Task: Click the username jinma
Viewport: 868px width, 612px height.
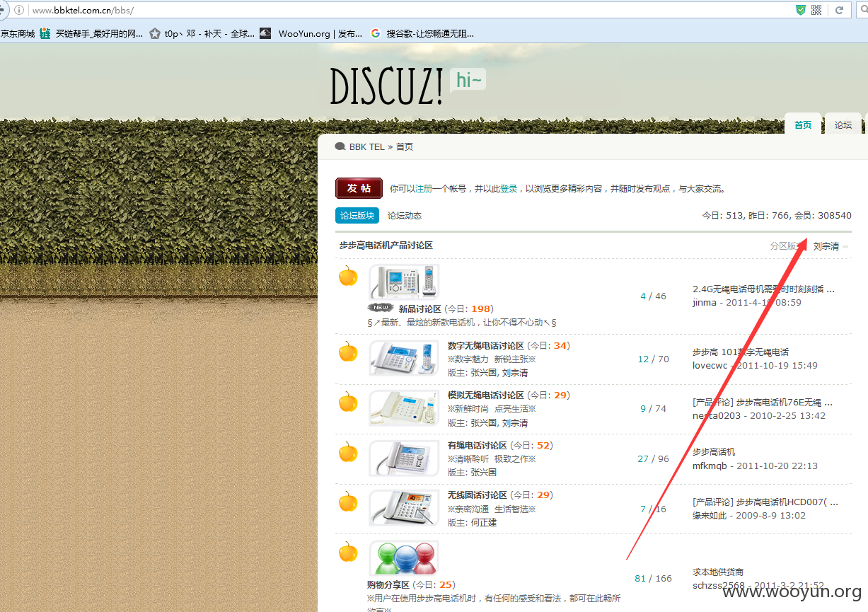Action: (x=705, y=303)
